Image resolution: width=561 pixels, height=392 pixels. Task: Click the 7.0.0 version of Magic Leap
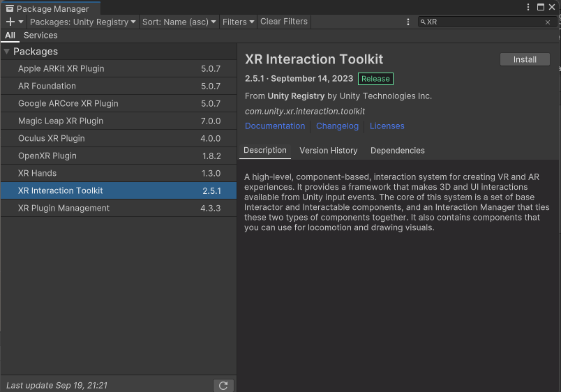click(211, 121)
